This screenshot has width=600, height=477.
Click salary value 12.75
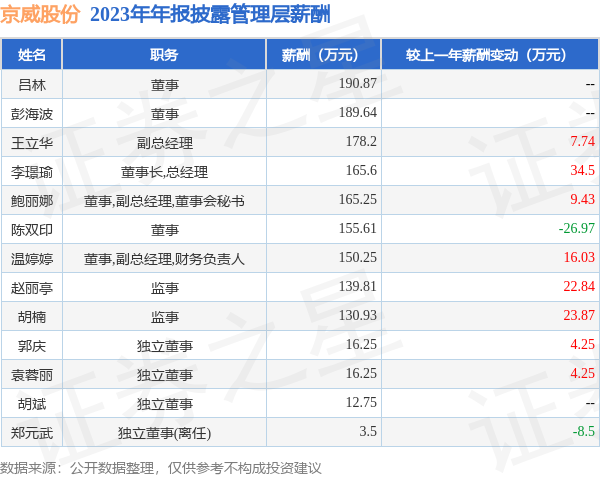361,402
